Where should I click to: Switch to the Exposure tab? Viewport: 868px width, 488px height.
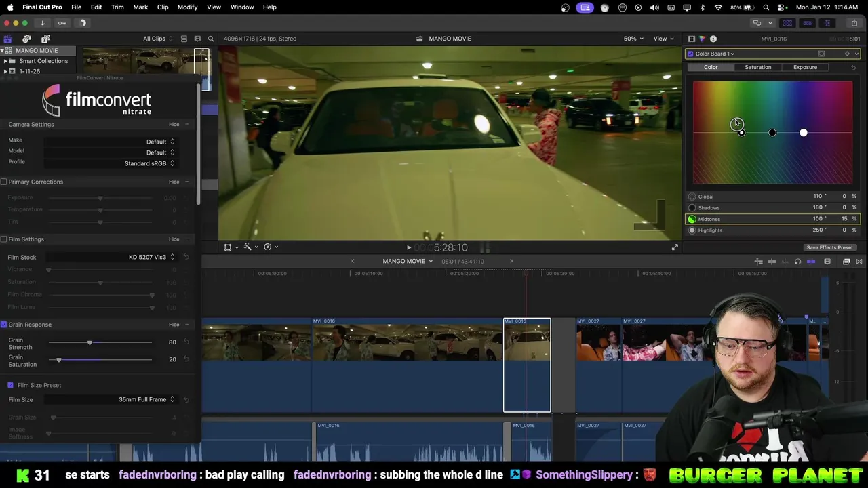coord(805,67)
